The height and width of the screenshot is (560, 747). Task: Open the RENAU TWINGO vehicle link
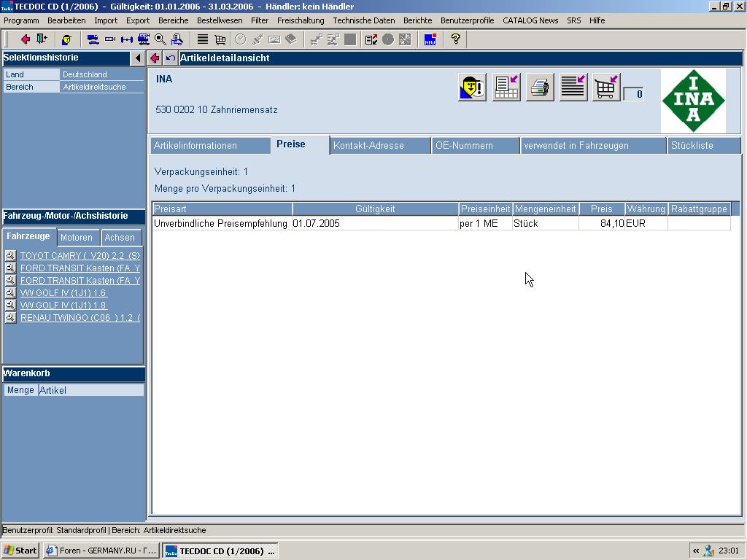click(80, 318)
